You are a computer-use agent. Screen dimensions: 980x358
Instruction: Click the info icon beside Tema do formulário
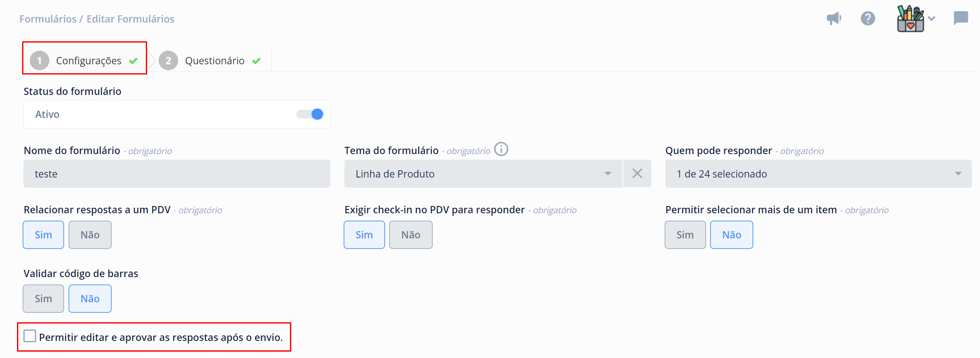(501, 149)
